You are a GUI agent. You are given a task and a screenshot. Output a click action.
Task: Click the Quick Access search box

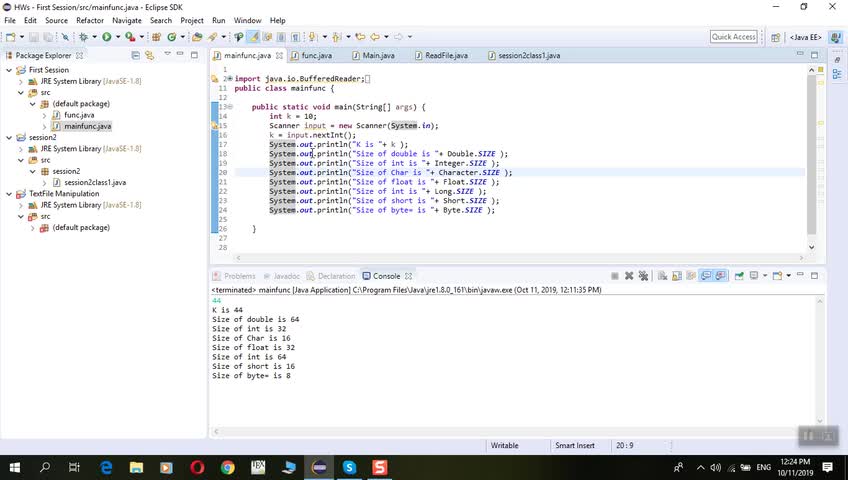point(734,37)
